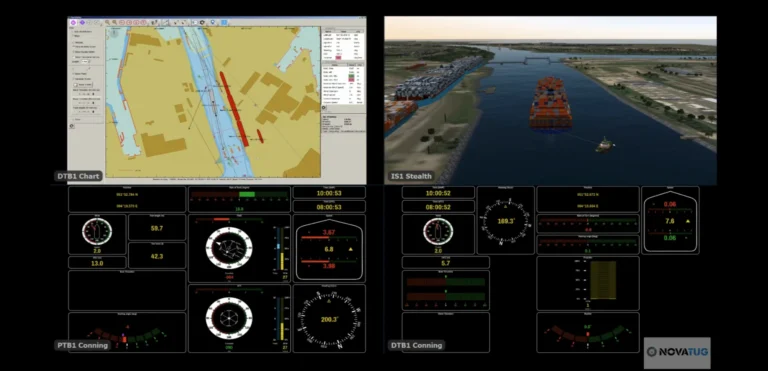Click the 189.3° heading compass
The height and width of the screenshot is (371, 768).
[506, 221]
